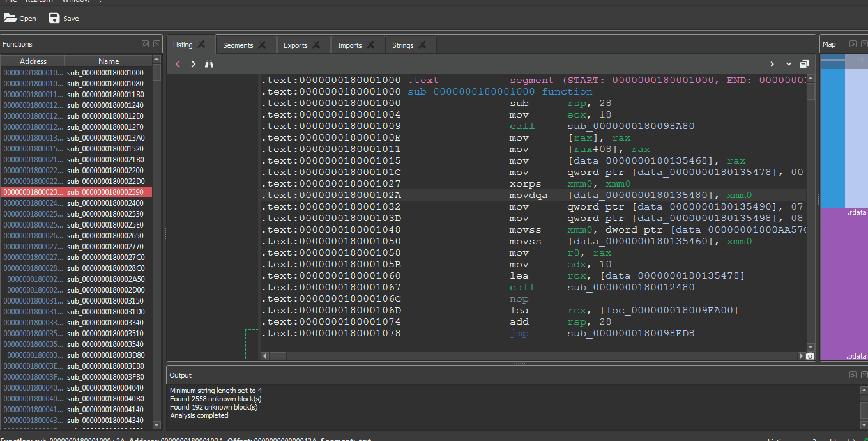The width and height of the screenshot is (868, 441).
Task: Follow call to sub_0000000180098A80
Action: [x=630, y=126]
